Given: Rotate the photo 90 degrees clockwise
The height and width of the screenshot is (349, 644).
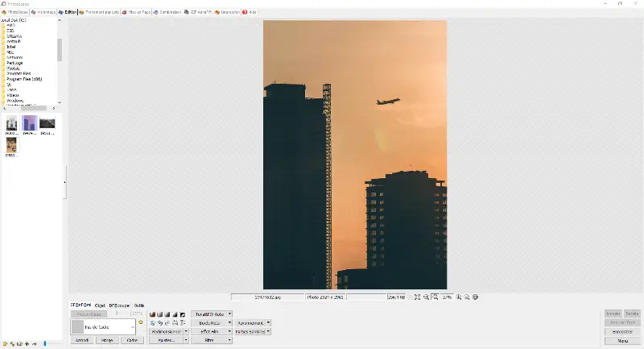Looking at the screenshot, I should coord(167,323).
